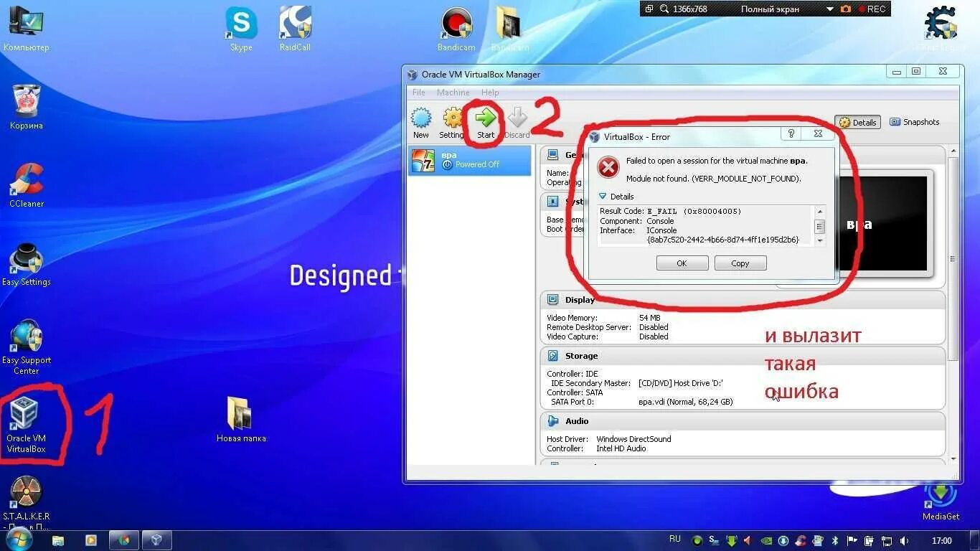Click the Windows DirectSound host driver text

pos(633,439)
